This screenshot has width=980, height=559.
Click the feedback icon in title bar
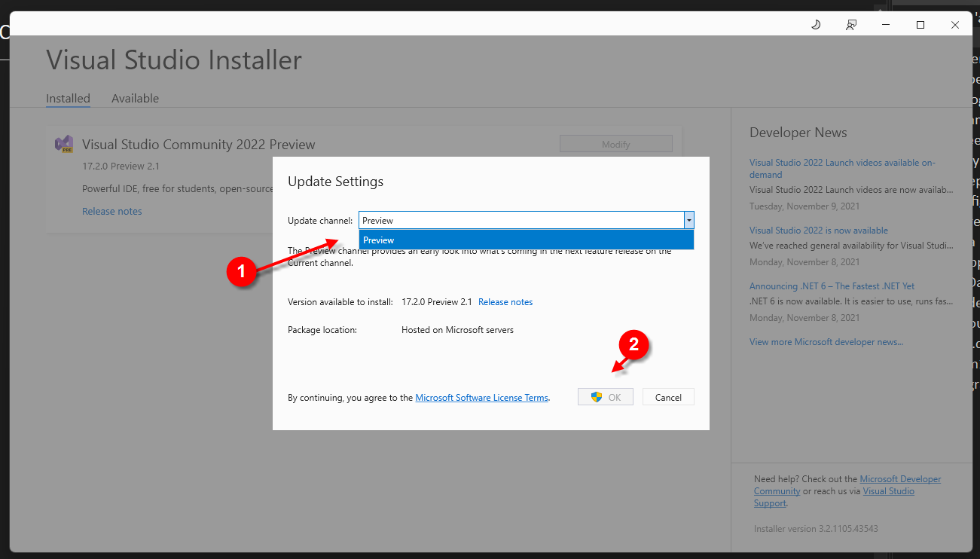[x=850, y=25]
